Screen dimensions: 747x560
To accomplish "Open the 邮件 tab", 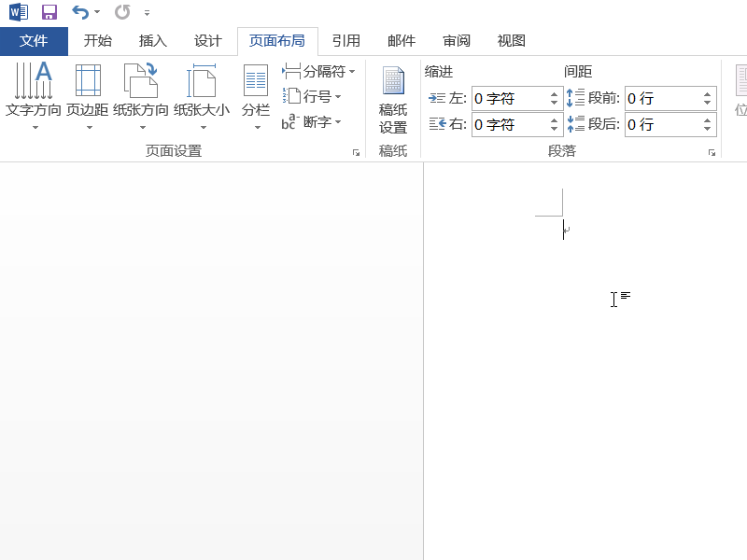I will [x=402, y=41].
